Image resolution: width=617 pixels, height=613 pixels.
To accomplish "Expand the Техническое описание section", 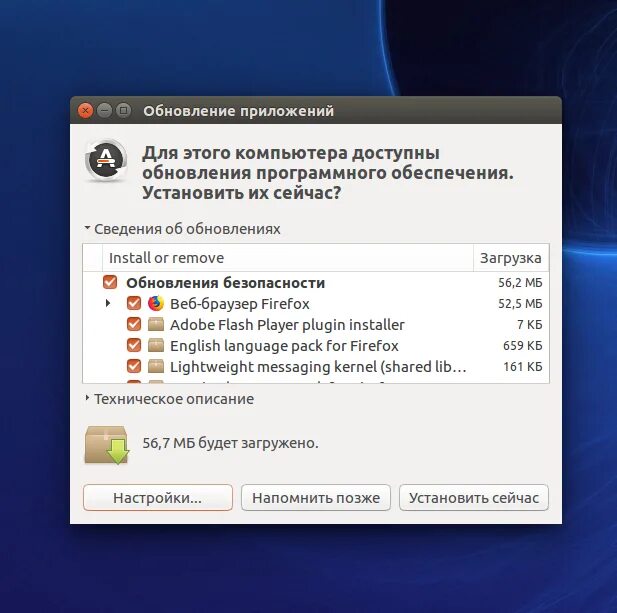I will point(87,398).
